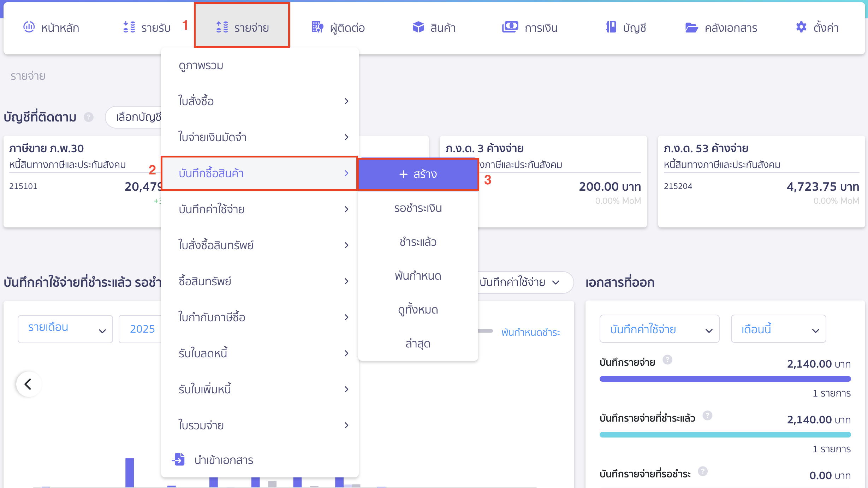Click นำเข้าเอกสาร menu entry

[x=260, y=460]
